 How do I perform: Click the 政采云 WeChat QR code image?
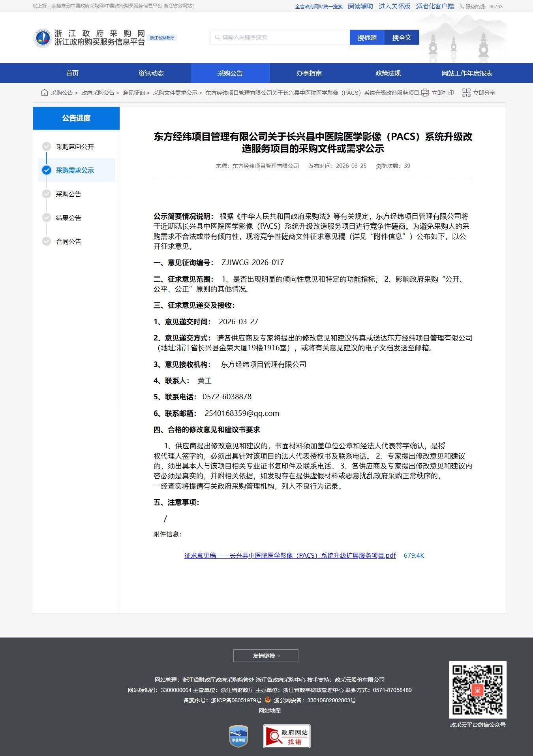coord(478,690)
